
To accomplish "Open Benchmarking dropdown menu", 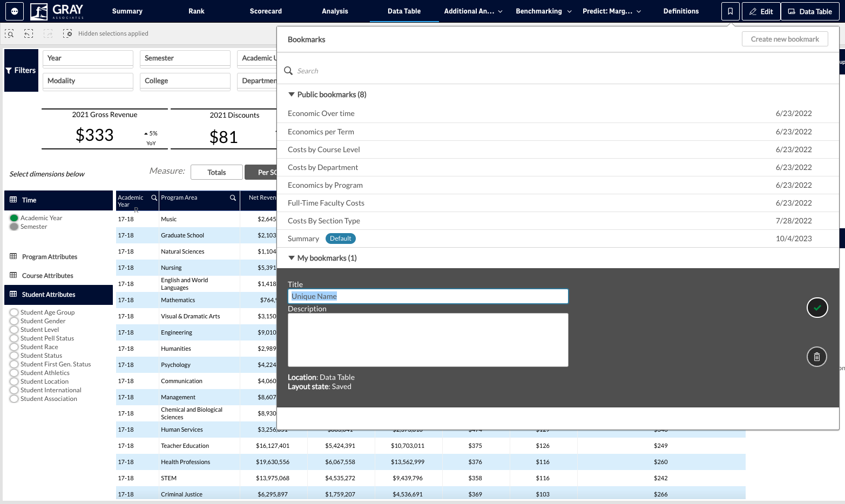I will coord(543,11).
